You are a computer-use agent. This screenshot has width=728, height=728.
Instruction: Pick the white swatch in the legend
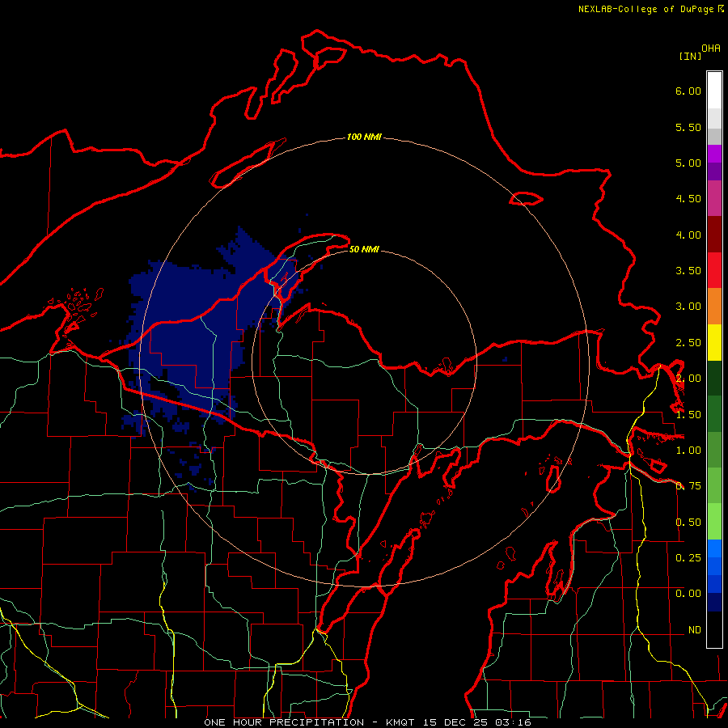[x=714, y=91]
